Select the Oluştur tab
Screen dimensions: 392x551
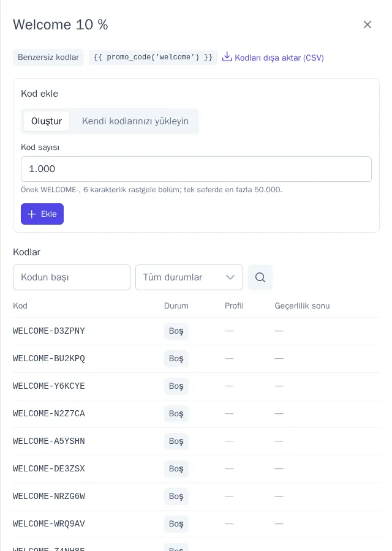47,121
